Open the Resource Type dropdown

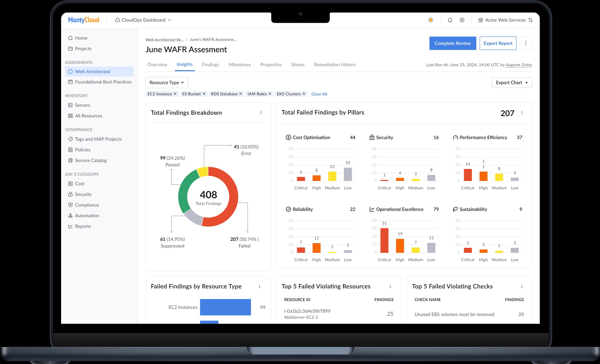[x=166, y=82]
